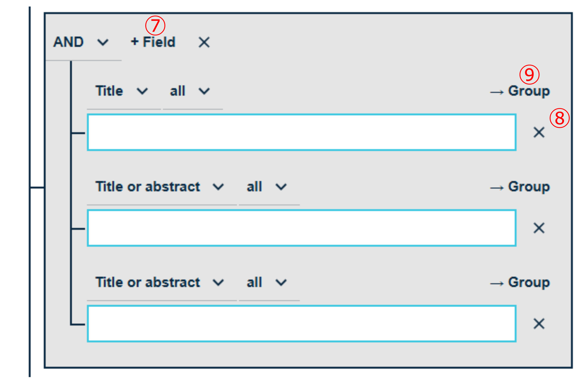Delete the Title search row
588x380 pixels.
[539, 132]
